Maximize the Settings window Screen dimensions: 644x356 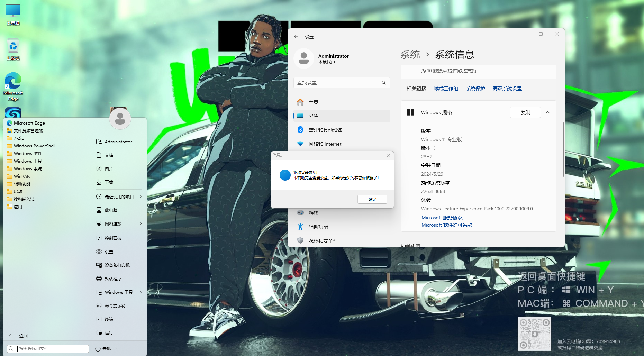tap(541, 34)
